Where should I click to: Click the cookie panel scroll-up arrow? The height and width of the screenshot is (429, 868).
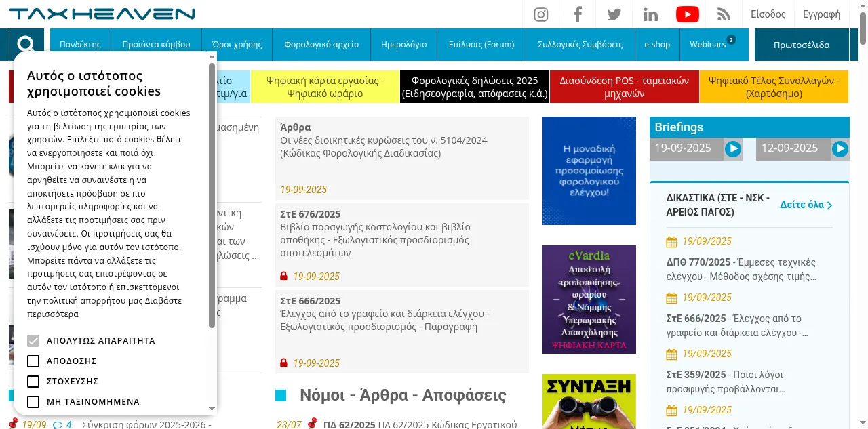[x=212, y=58]
